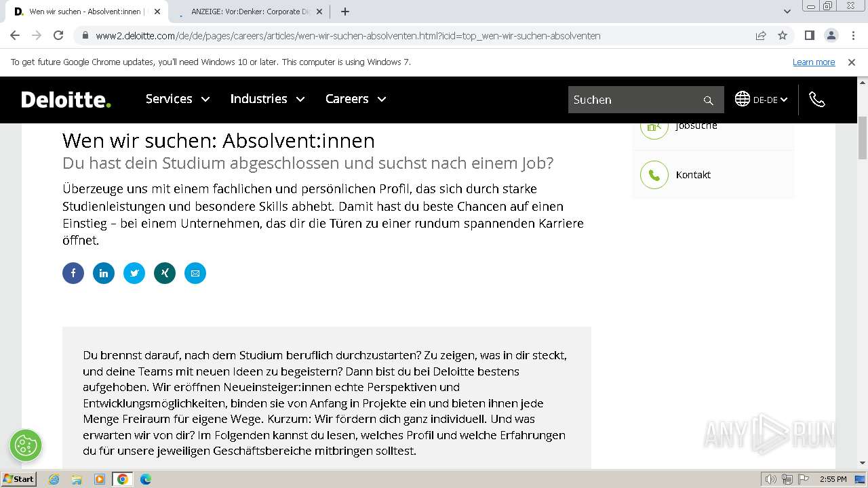The image size is (868, 488).
Task: Go back to the previous page
Action: click(x=15, y=36)
